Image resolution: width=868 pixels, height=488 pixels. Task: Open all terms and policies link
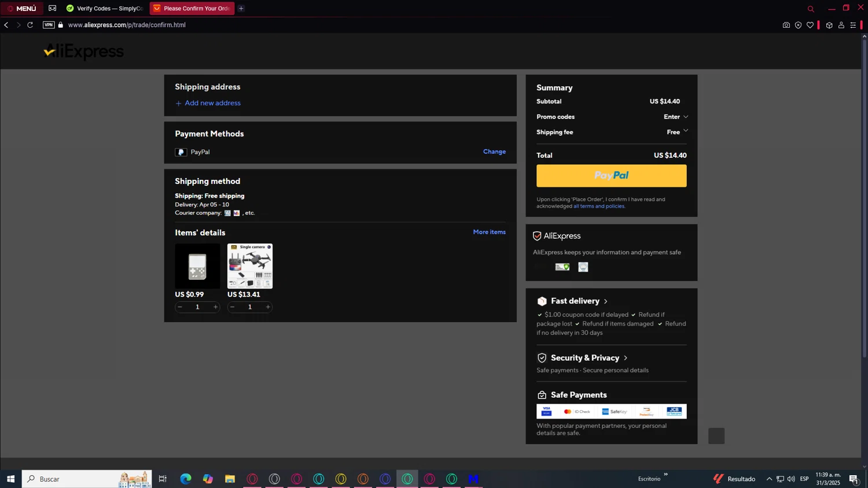[x=599, y=206]
